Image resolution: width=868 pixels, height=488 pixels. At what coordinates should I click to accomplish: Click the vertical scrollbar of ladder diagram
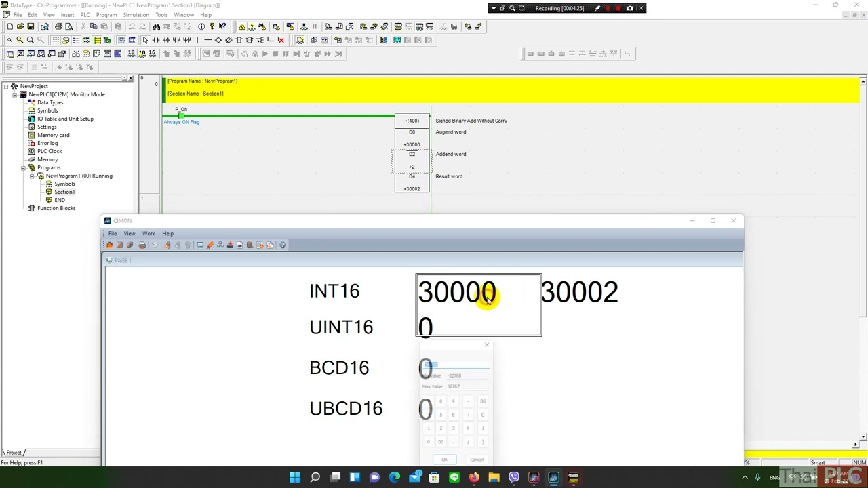coord(863,259)
